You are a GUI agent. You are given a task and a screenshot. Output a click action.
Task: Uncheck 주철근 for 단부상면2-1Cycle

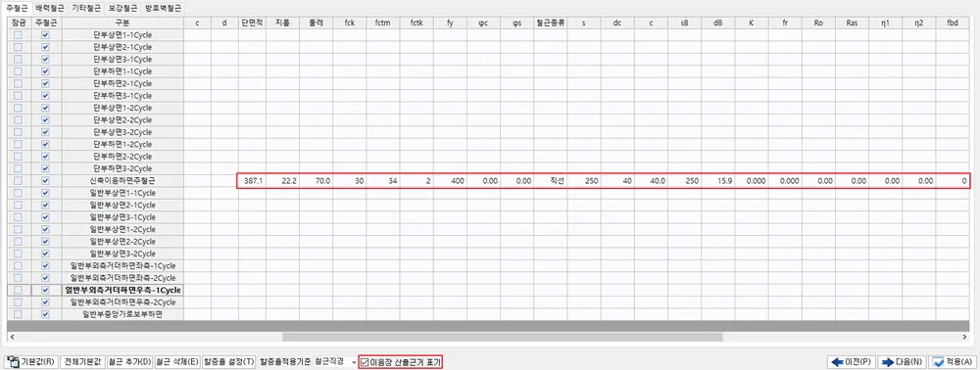click(x=45, y=47)
